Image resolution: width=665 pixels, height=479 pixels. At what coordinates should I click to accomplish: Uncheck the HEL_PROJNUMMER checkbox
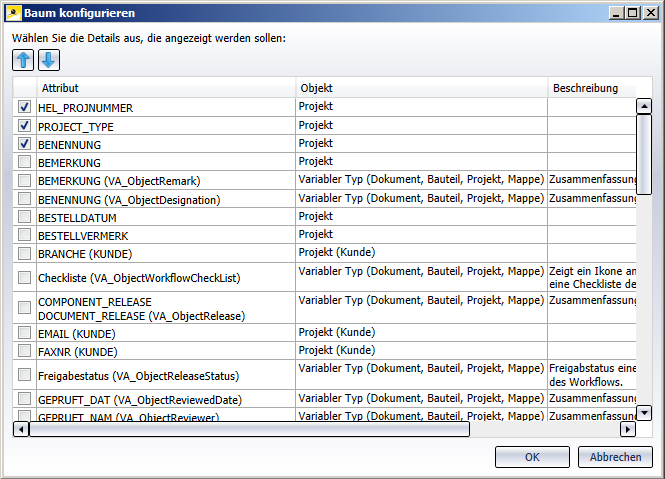[24, 107]
